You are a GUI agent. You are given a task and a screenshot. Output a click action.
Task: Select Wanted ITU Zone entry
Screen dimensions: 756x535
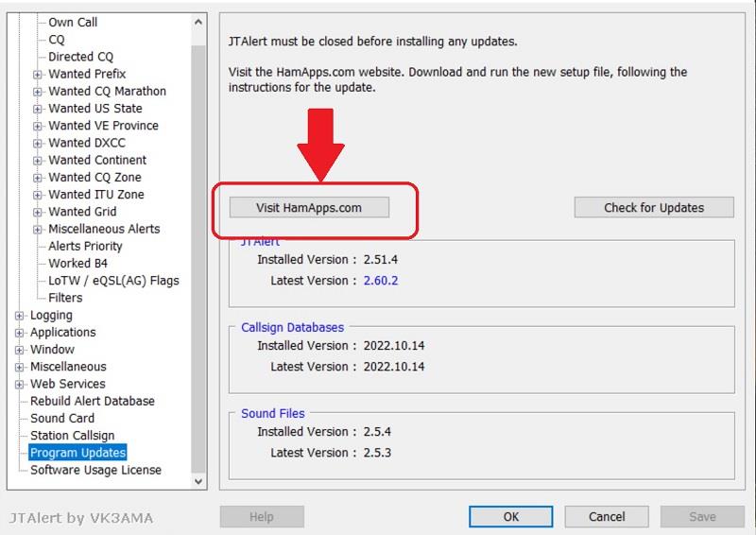pyautogui.click(x=96, y=195)
